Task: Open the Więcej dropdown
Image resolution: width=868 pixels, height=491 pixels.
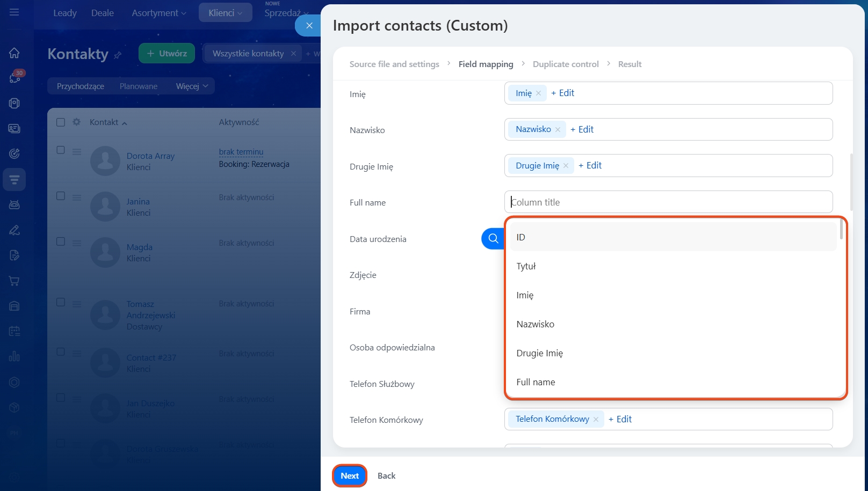Action: [x=192, y=86]
